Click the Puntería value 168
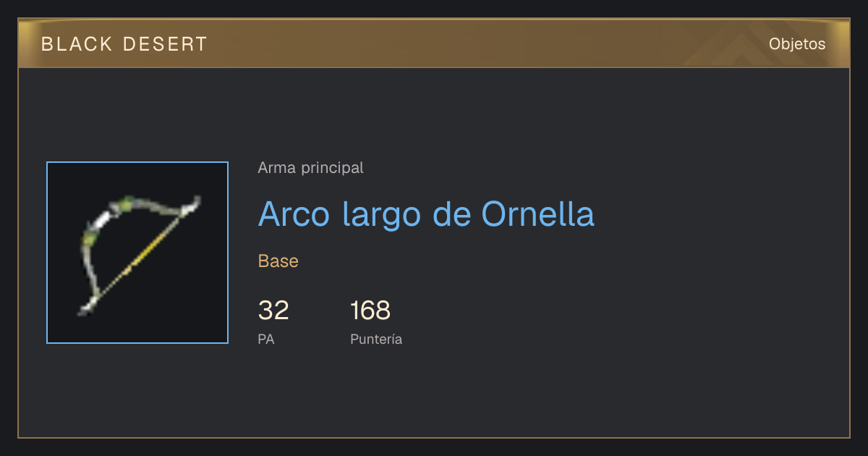868x456 pixels. pos(370,311)
